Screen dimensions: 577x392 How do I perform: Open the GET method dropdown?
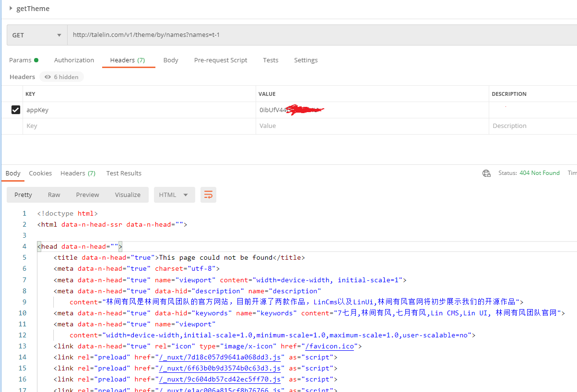point(37,35)
